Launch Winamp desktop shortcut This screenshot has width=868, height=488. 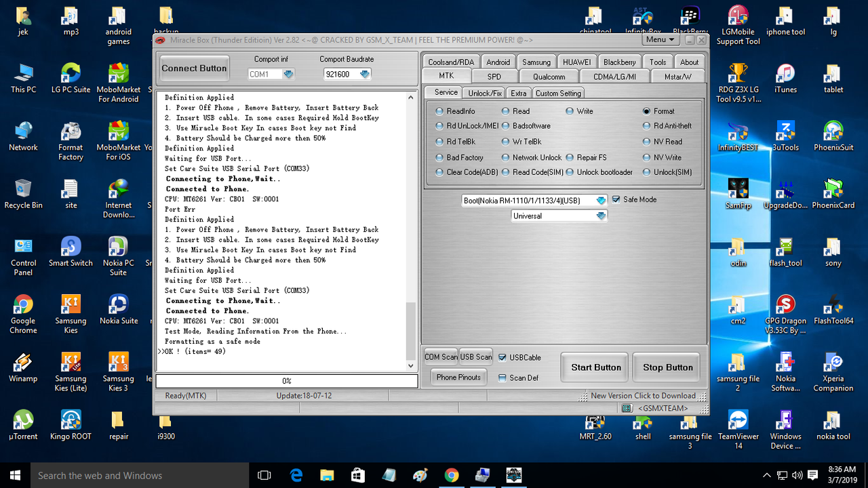click(23, 368)
